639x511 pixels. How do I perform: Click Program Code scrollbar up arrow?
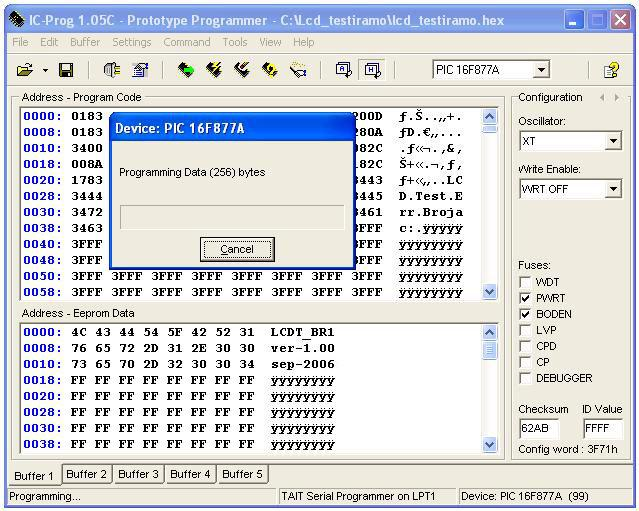(489, 117)
